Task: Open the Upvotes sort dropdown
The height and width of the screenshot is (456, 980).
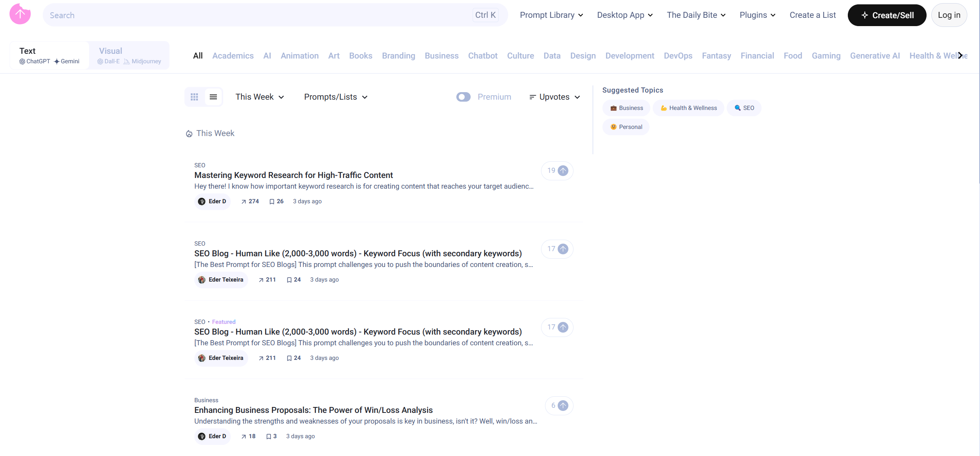Action: click(555, 97)
